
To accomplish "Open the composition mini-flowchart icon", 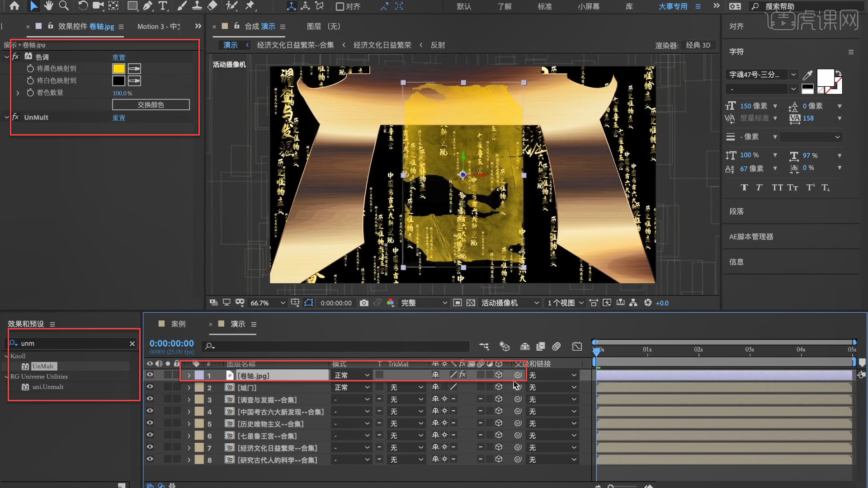I will [x=484, y=347].
